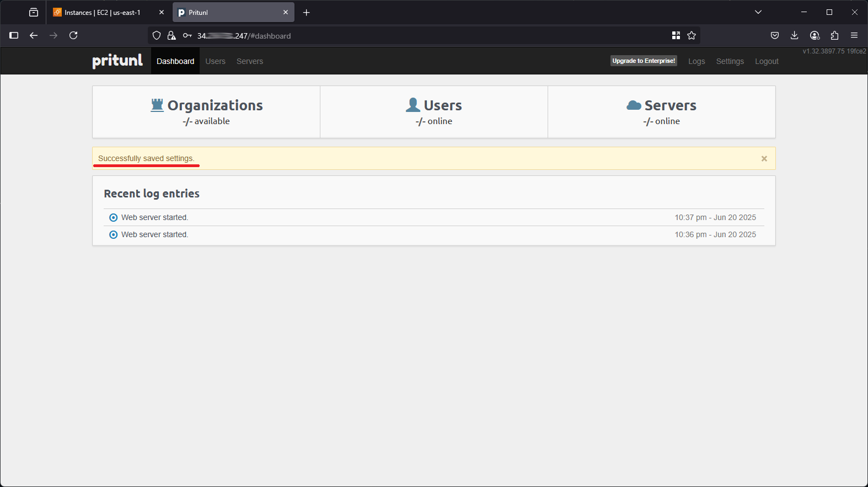Open browser downloads panel
Viewport: 868px width, 487px height.
pos(795,35)
